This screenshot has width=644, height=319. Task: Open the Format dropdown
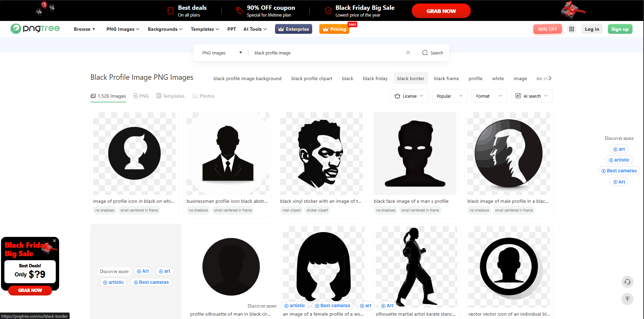pos(489,96)
